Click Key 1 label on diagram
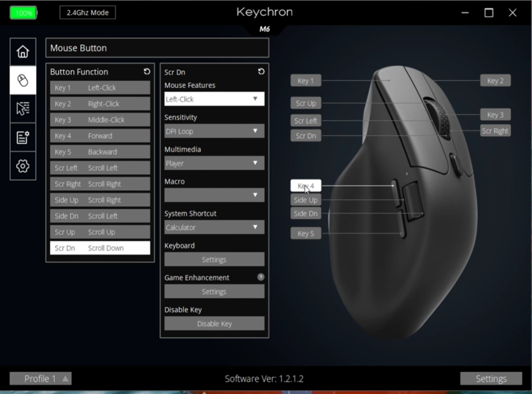Image resolution: width=532 pixels, height=394 pixels. pos(305,81)
